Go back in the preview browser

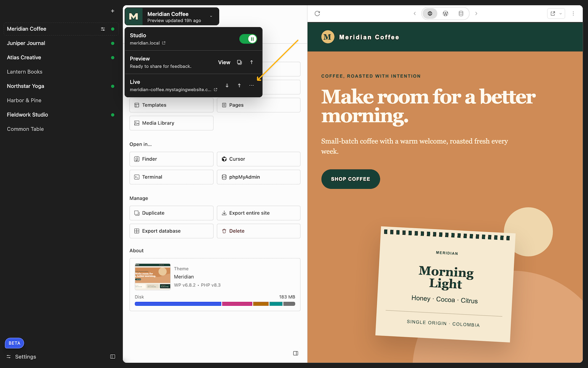[x=415, y=13]
